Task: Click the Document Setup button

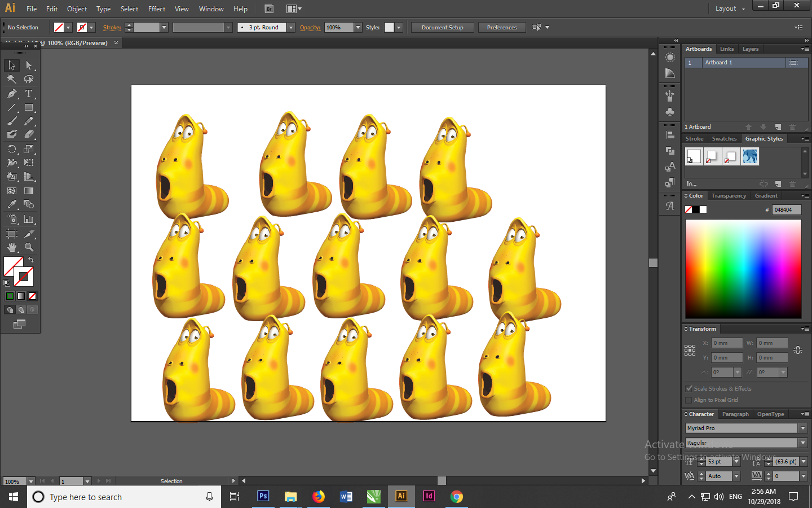Action: [442, 28]
